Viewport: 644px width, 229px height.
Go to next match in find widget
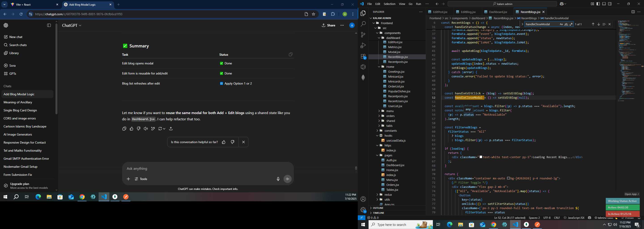pyautogui.click(x=599, y=24)
